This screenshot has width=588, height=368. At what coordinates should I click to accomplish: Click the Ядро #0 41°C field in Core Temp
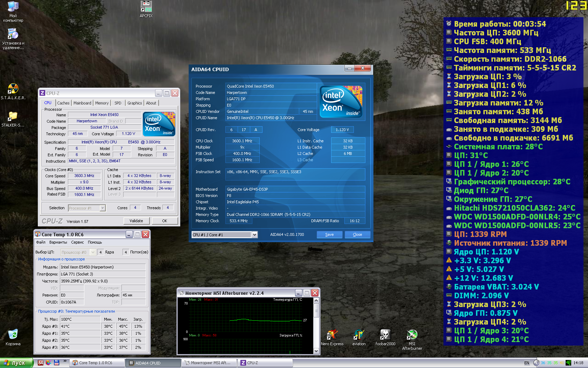click(x=80, y=326)
